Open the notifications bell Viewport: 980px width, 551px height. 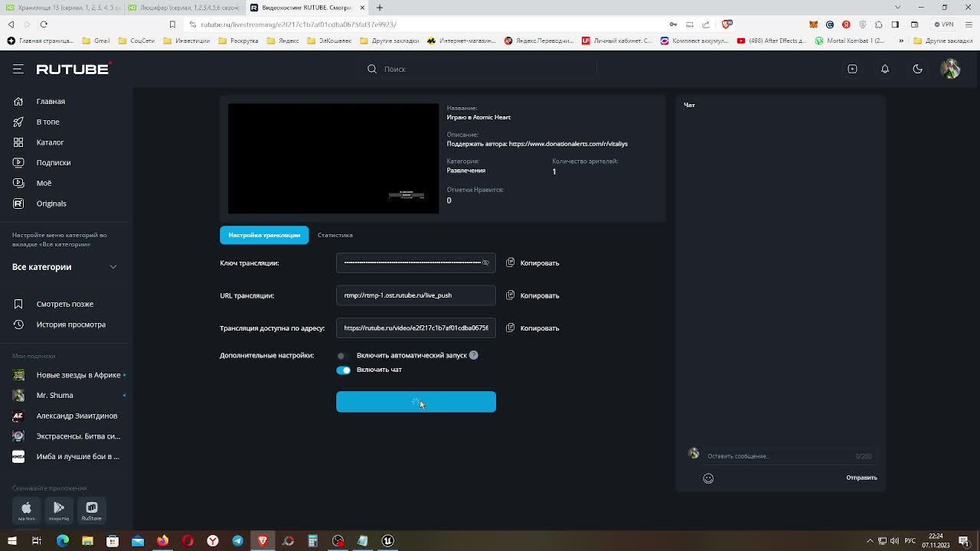(x=885, y=69)
